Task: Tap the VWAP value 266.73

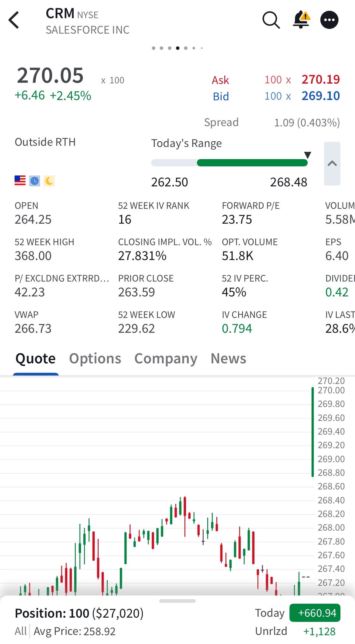Action: click(x=33, y=329)
